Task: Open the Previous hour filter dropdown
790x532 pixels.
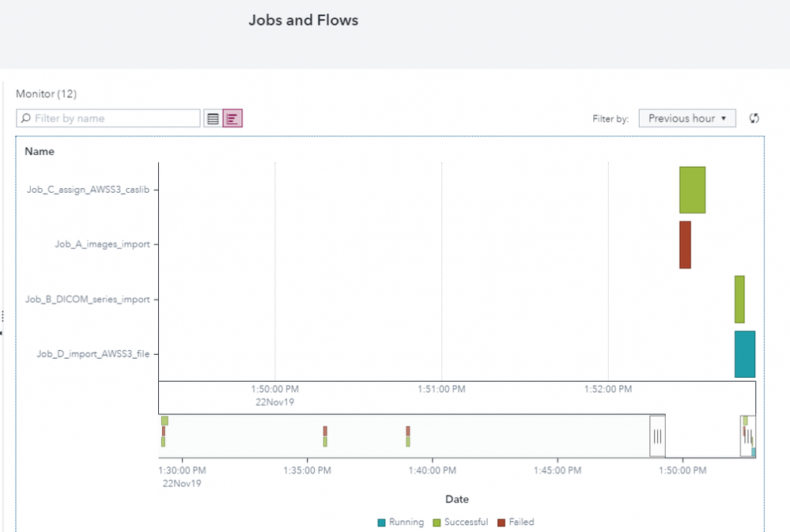Action: pos(686,119)
